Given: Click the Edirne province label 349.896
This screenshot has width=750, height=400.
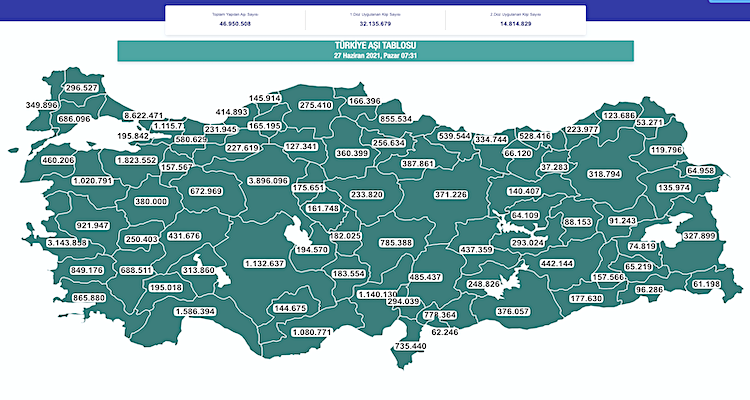Looking at the screenshot, I should (42, 105).
